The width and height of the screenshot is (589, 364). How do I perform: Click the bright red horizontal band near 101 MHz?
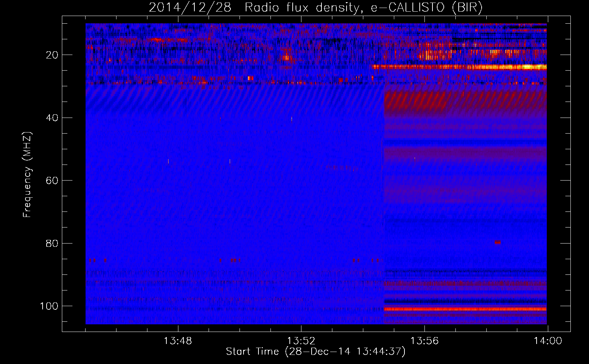click(466, 309)
